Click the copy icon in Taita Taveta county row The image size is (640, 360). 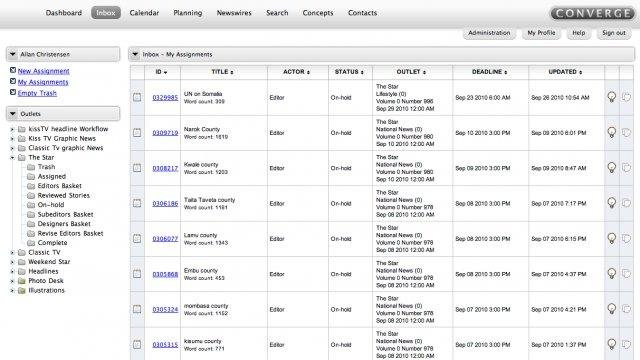coord(626,203)
